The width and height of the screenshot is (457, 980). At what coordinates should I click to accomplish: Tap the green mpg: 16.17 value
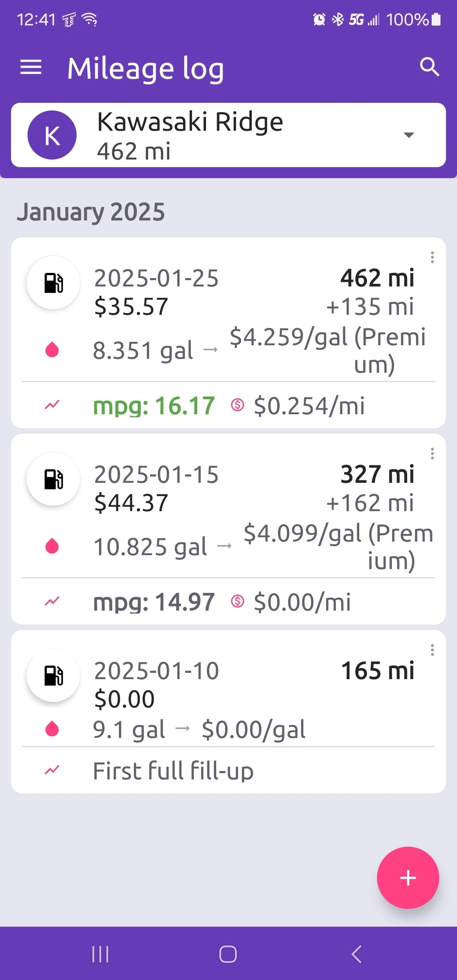[154, 406]
